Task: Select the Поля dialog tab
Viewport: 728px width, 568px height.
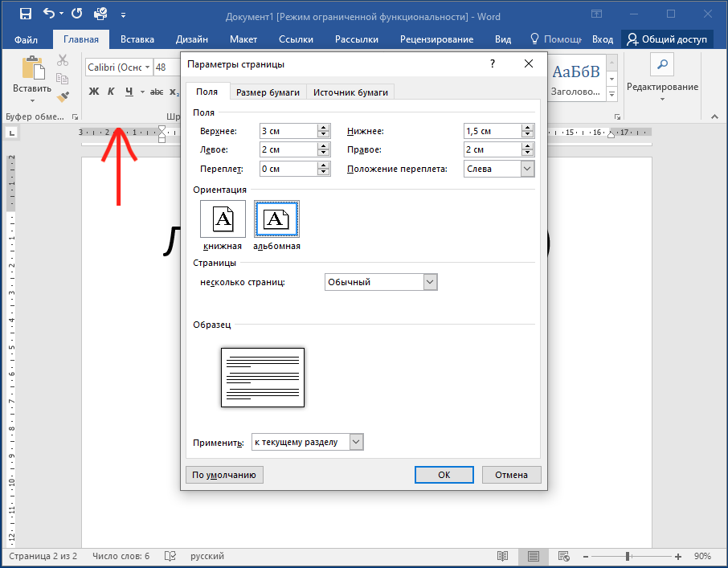Action: tap(207, 92)
